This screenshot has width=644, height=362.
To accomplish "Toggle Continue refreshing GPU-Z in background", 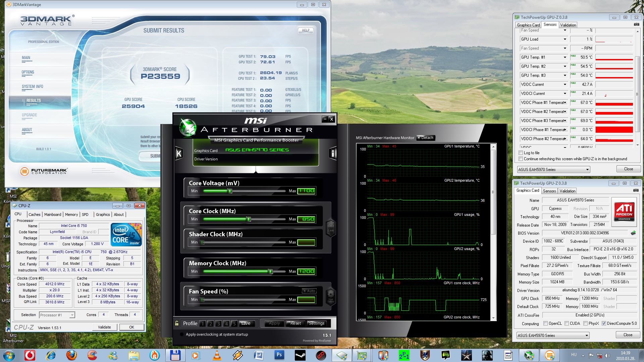I will coord(521,159).
